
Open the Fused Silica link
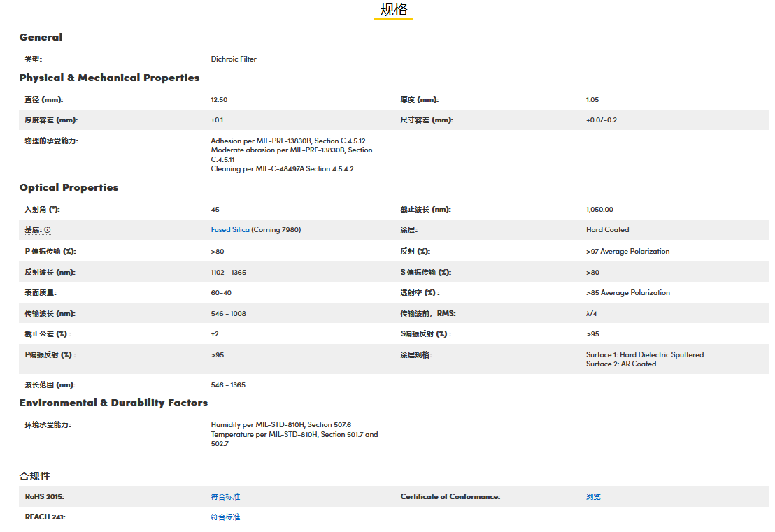[230, 230]
